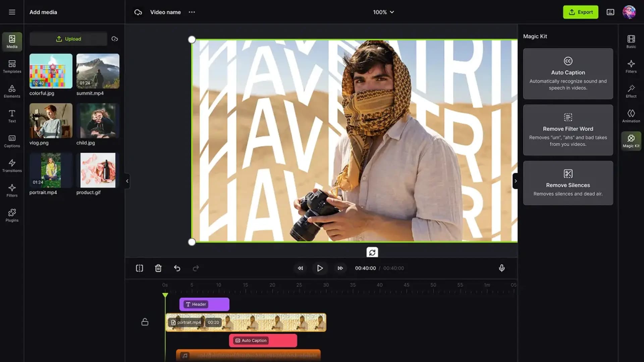Open the user profile avatar

click(x=629, y=12)
